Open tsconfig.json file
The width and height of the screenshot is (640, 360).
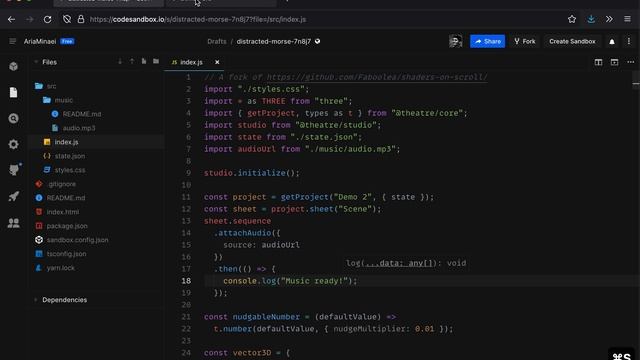[66, 254]
